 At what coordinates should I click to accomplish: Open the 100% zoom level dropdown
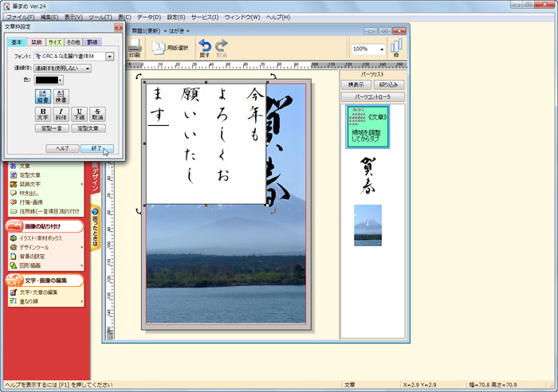(x=383, y=49)
